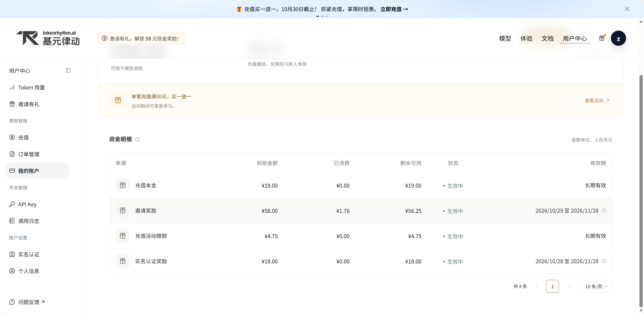Screen dimensions: 644x314
Task: Close the top promotion banner
Action: (627, 9)
